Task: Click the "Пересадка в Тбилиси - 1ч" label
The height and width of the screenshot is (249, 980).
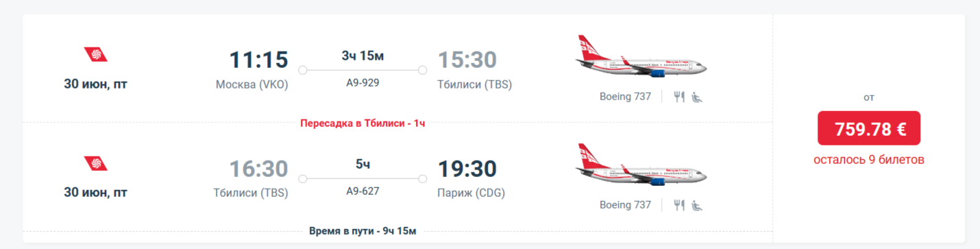Action: click(x=363, y=123)
